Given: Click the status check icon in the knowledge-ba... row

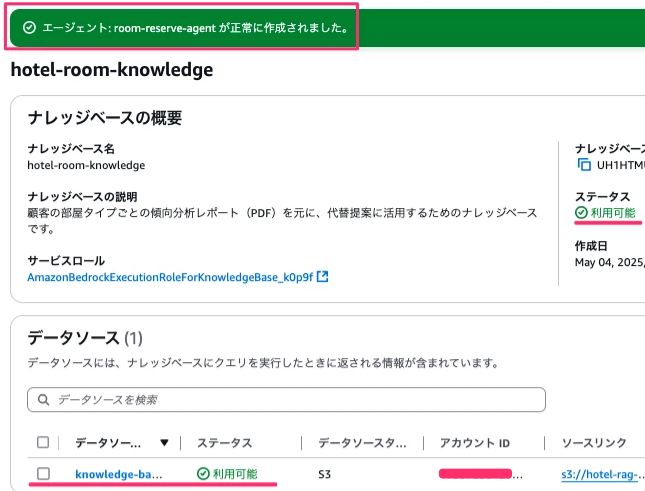Looking at the screenshot, I should 203,474.
